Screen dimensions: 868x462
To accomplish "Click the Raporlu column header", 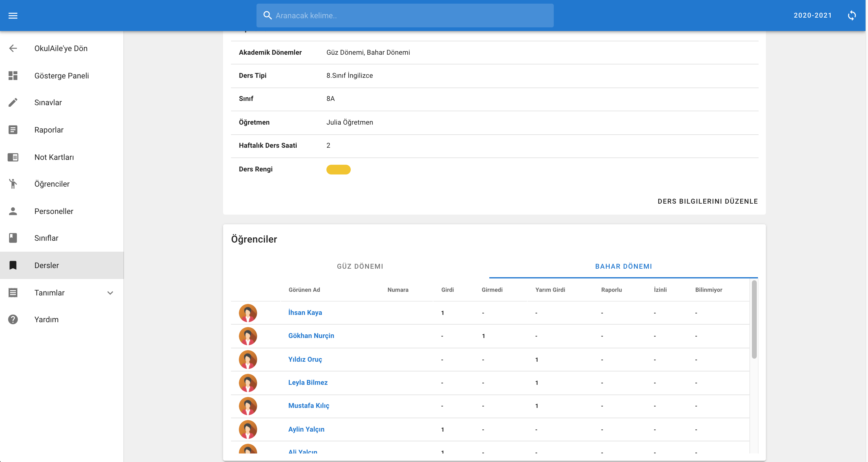I will click(611, 290).
